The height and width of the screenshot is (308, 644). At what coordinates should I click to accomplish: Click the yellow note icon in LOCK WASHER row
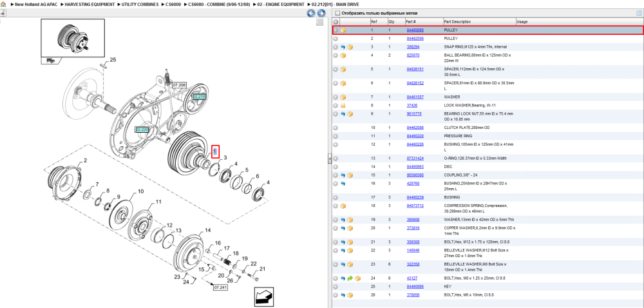[x=343, y=105]
